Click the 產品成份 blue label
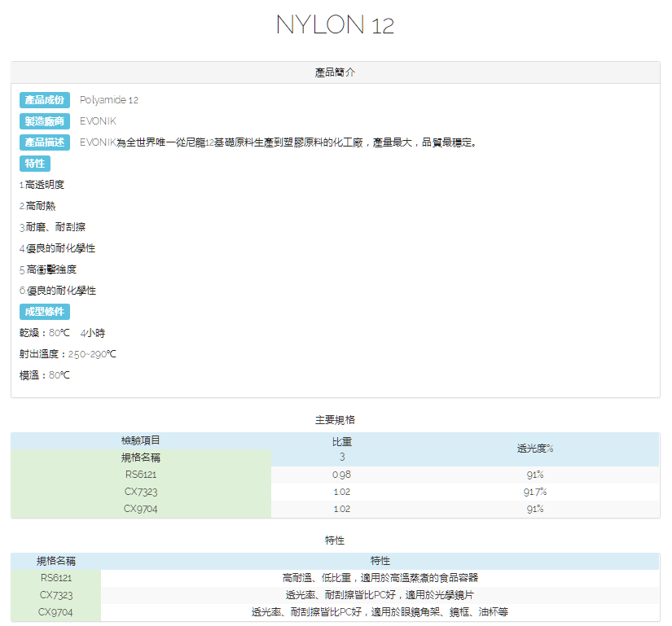The height and width of the screenshot is (626, 672). click(x=45, y=100)
